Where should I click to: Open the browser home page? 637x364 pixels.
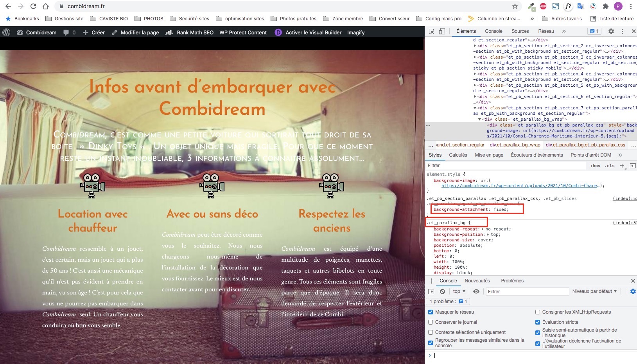(x=46, y=6)
